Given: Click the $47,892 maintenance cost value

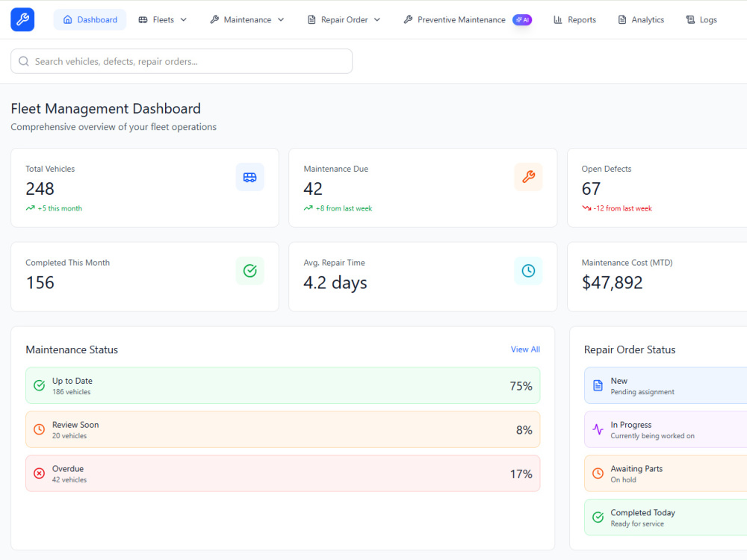Looking at the screenshot, I should (613, 283).
